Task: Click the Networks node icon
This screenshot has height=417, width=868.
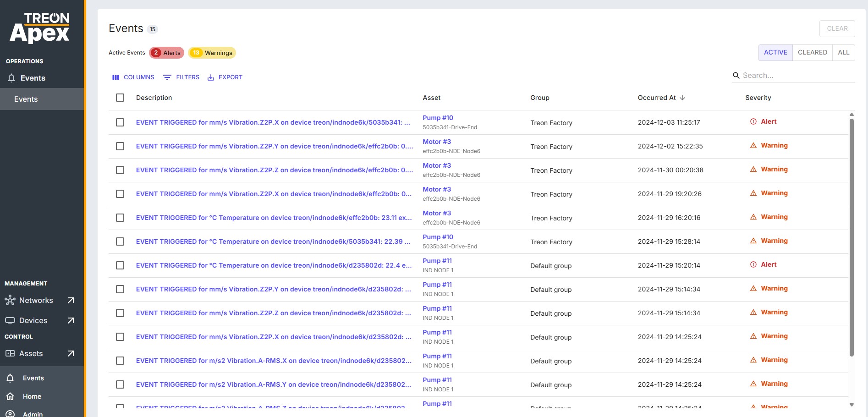Action: click(x=10, y=301)
